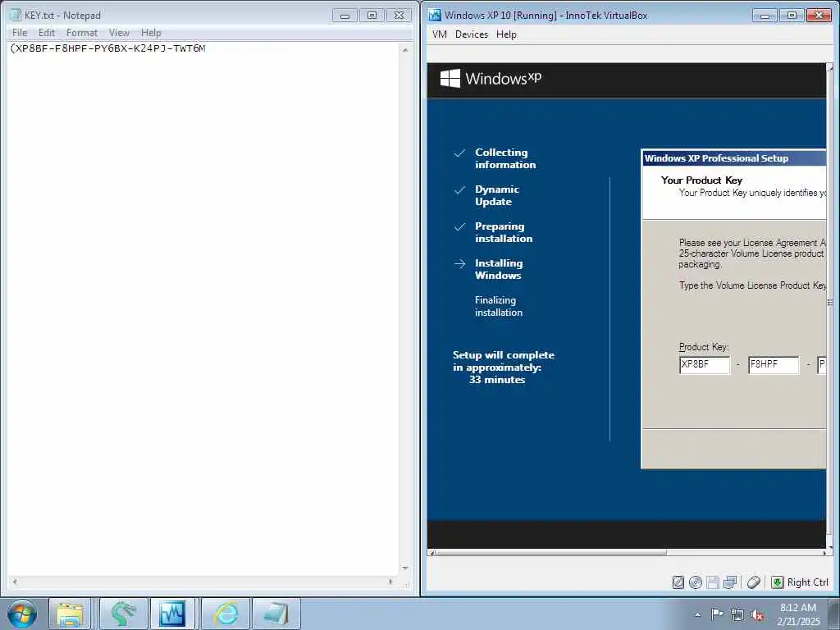Open Notepad Edit menu
Screen dimensions: 840x630
point(47,33)
